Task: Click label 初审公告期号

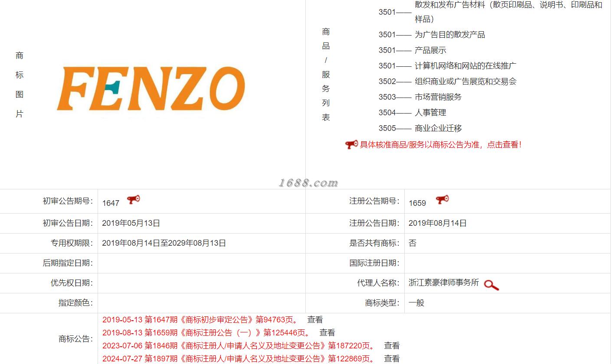Action: [68, 201]
